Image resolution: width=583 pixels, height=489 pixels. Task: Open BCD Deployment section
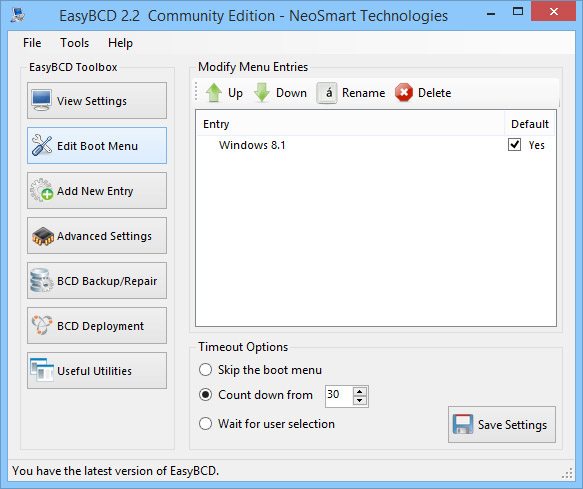click(x=97, y=325)
